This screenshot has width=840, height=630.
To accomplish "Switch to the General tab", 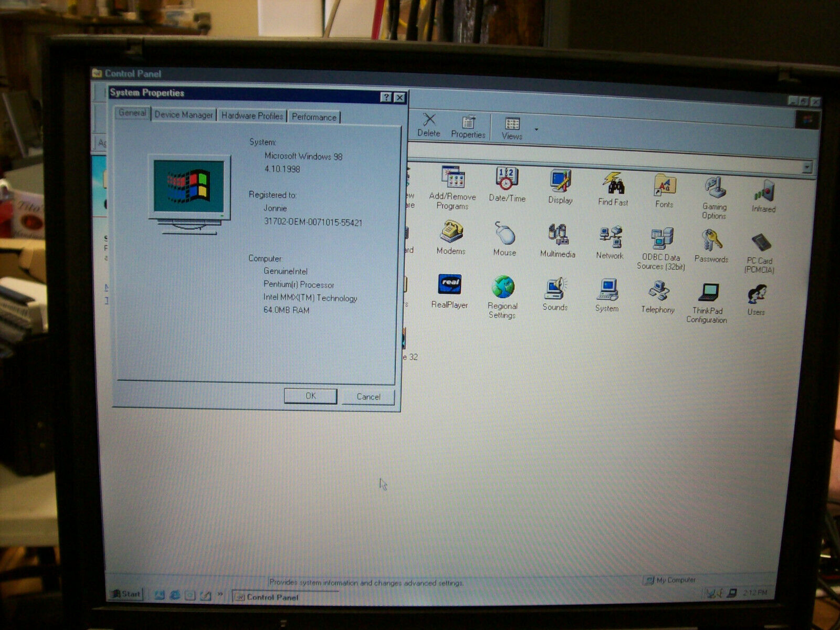I will coord(132,113).
